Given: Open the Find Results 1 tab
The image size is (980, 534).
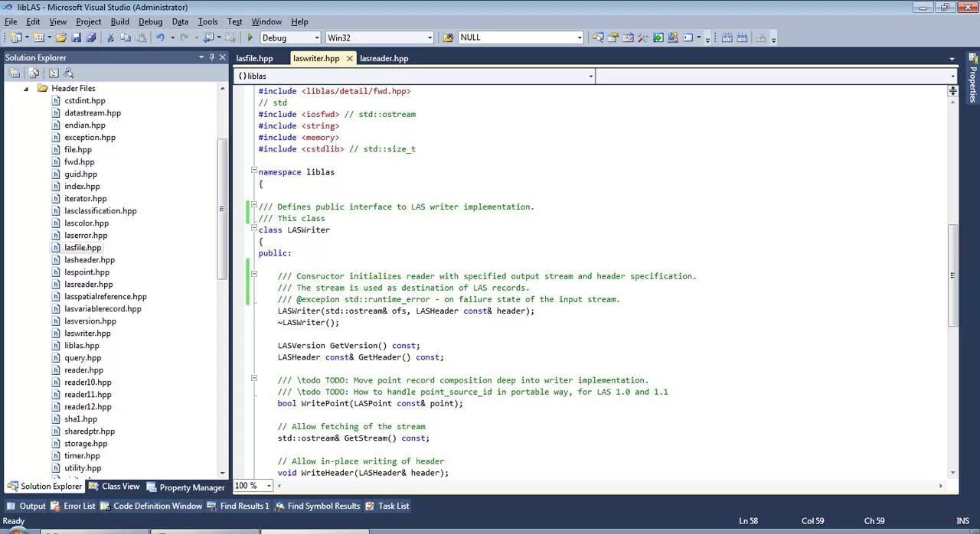Looking at the screenshot, I should click(238, 506).
